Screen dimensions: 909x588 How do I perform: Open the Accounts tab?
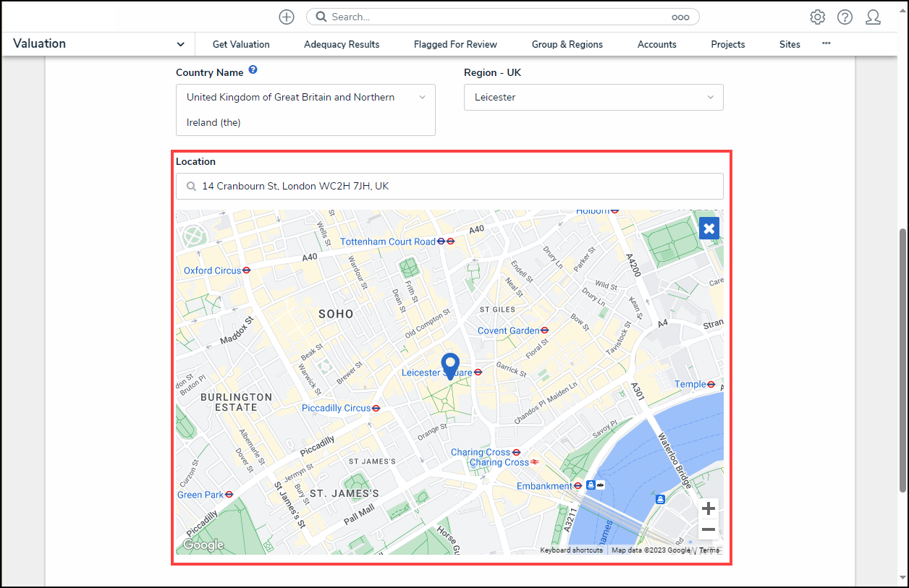click(657, 44)
